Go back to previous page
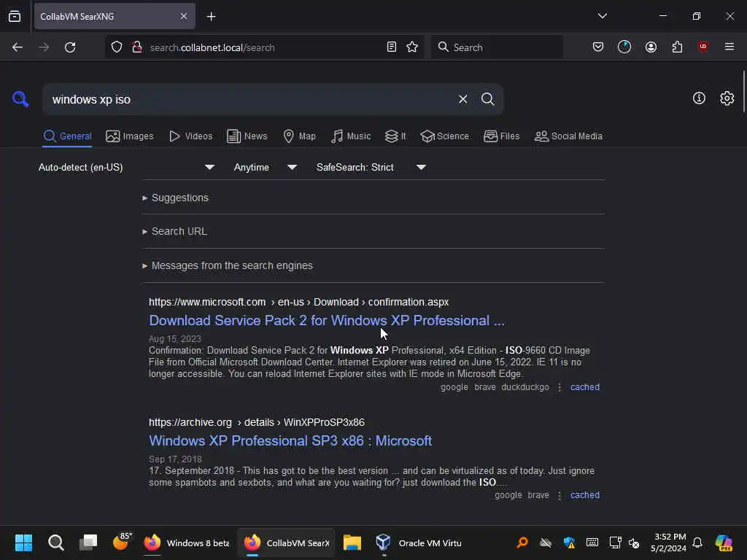This screenshot has height=560, width=747. point(18,47)
